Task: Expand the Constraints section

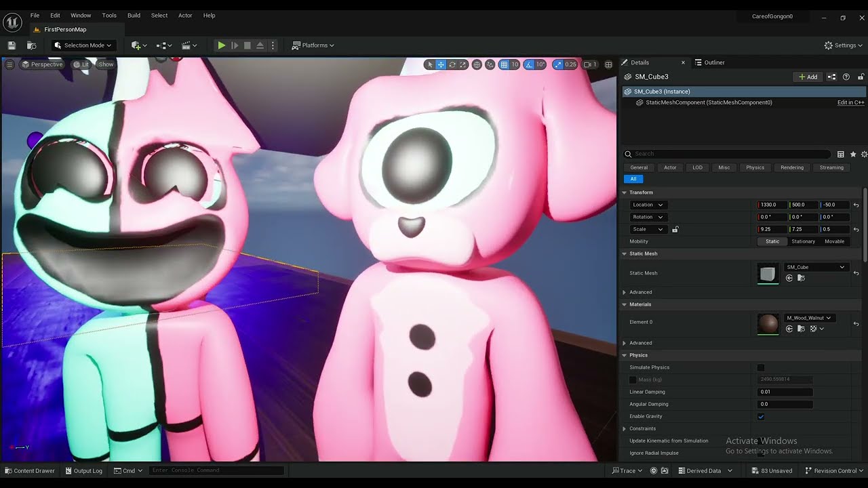Action: [x=625, y=428]
